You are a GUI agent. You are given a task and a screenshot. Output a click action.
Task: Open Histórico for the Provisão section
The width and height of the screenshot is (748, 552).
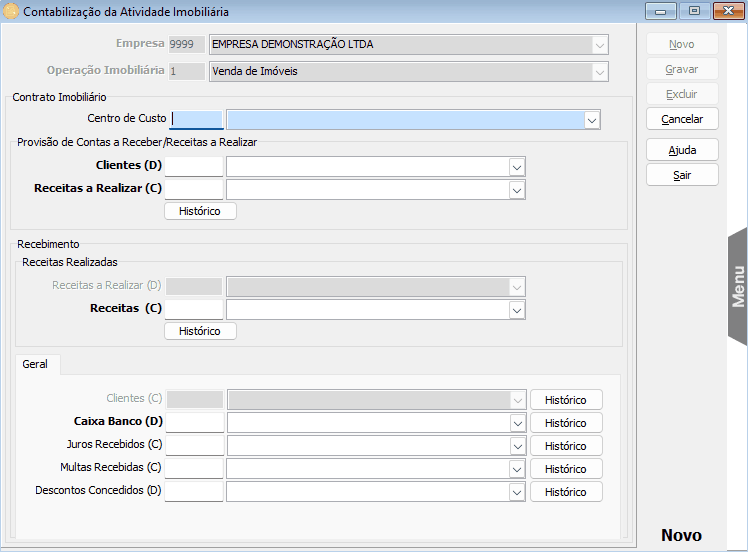200,211
